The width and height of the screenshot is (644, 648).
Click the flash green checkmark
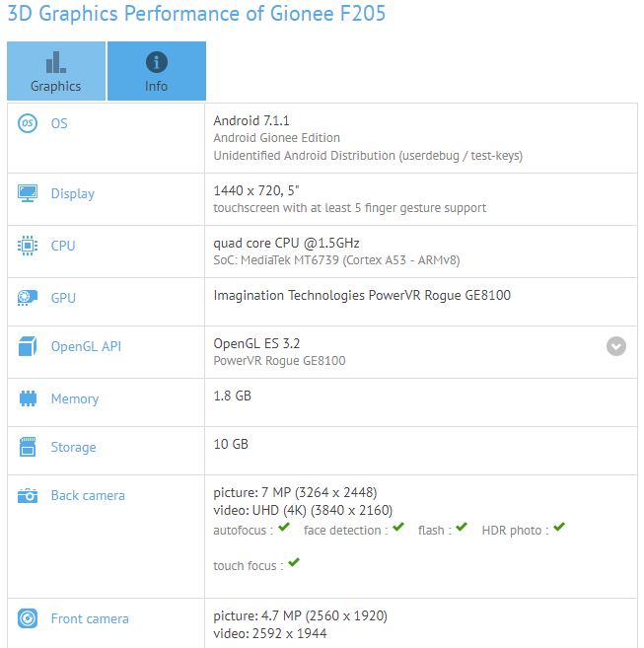point(462,528)
